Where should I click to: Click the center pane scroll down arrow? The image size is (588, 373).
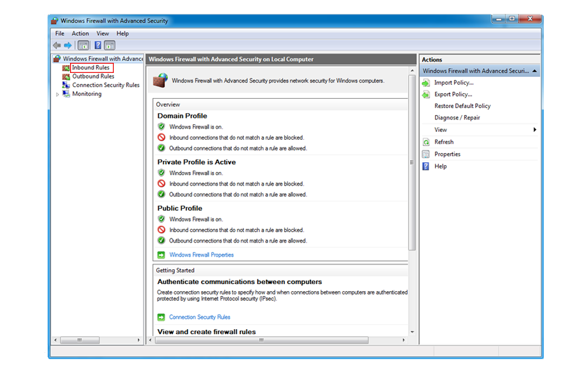pyautogui.click(x=412, y=331)
